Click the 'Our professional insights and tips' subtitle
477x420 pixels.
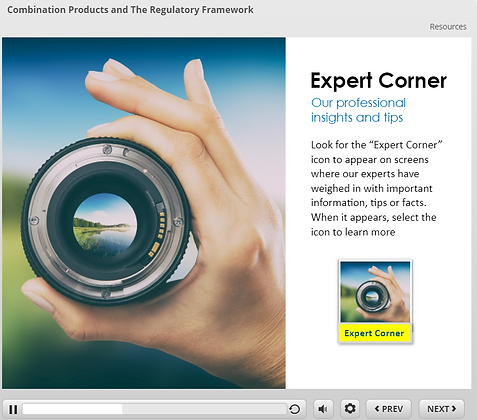(358, 110)
